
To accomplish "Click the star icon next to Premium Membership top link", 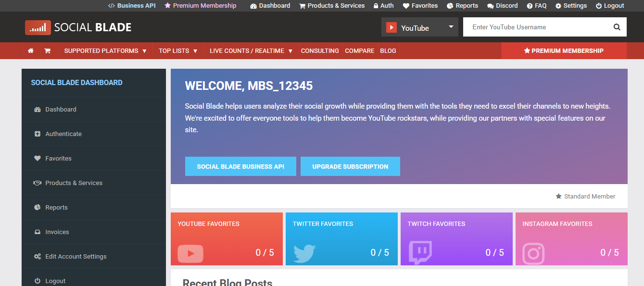I will click(167, 6).
